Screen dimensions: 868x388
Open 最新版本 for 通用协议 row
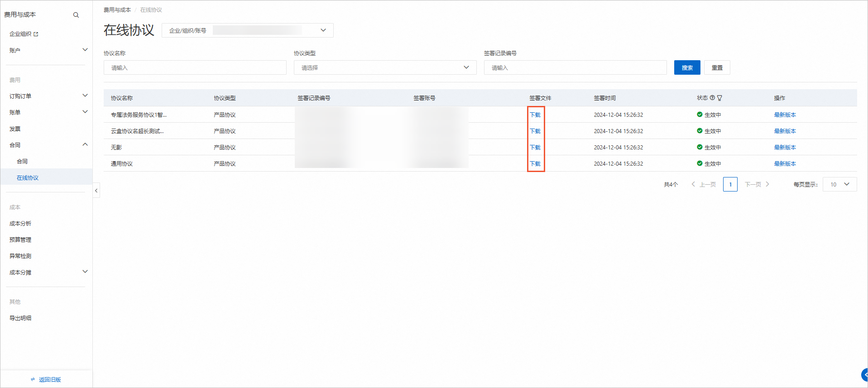[785, 164]
